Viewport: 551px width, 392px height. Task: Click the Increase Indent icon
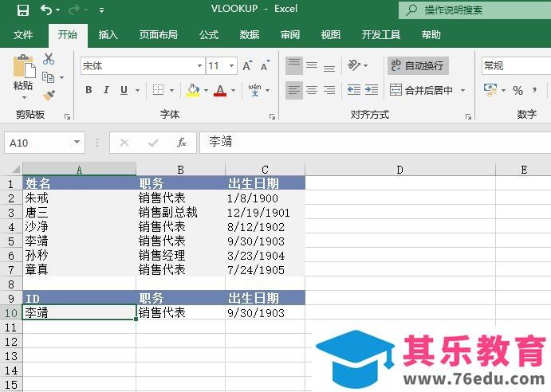point(372,90)
